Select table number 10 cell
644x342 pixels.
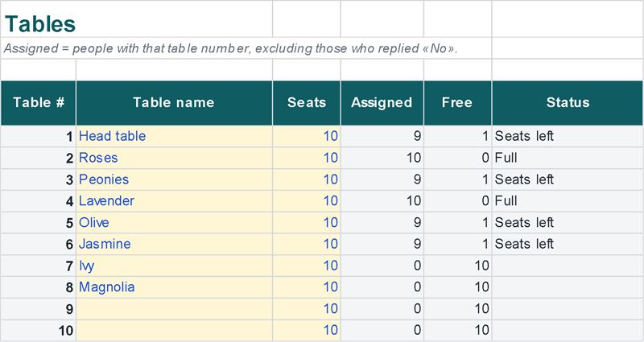click(x=38, y=331)
